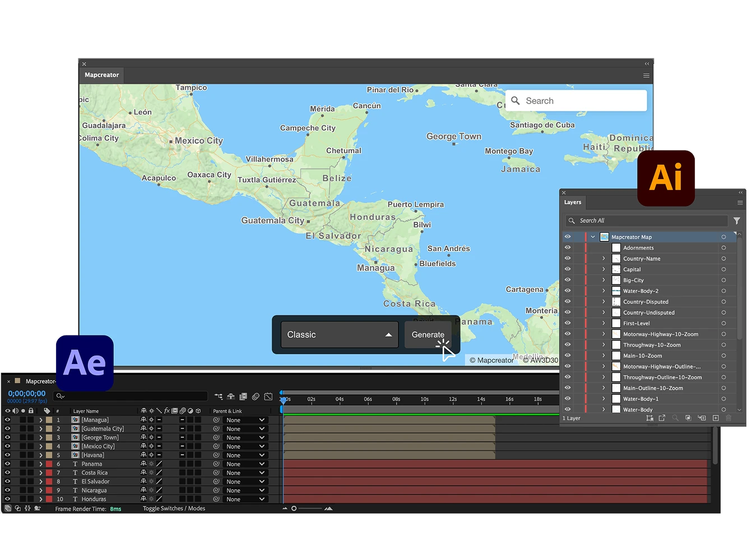Expand the Country-Name sublayer
Screen dimensions: 752x560
click(x=604, y=259)
